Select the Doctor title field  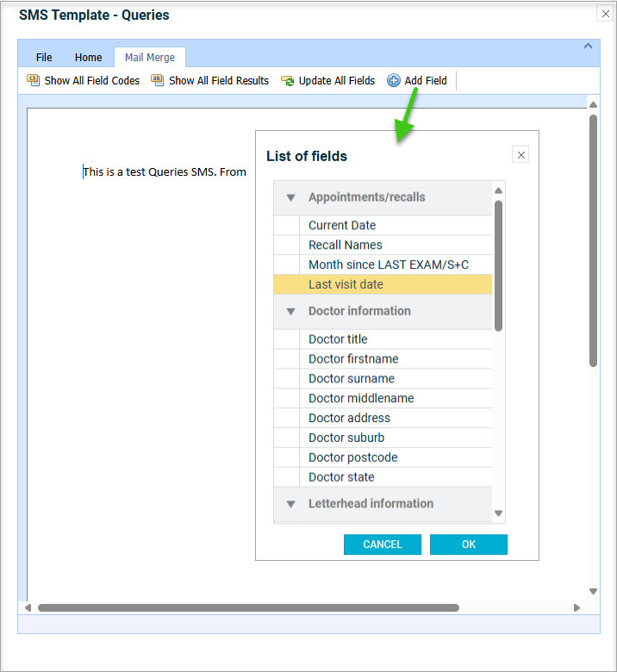coord(383,339)
